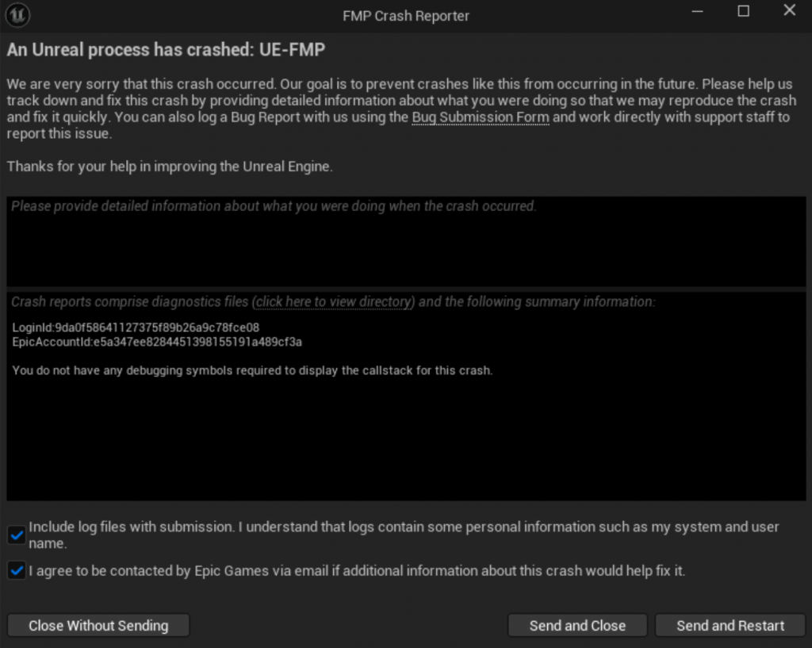812x648 pixels.
Task: Click the 'click here to view directory' link
Action: 334,302
